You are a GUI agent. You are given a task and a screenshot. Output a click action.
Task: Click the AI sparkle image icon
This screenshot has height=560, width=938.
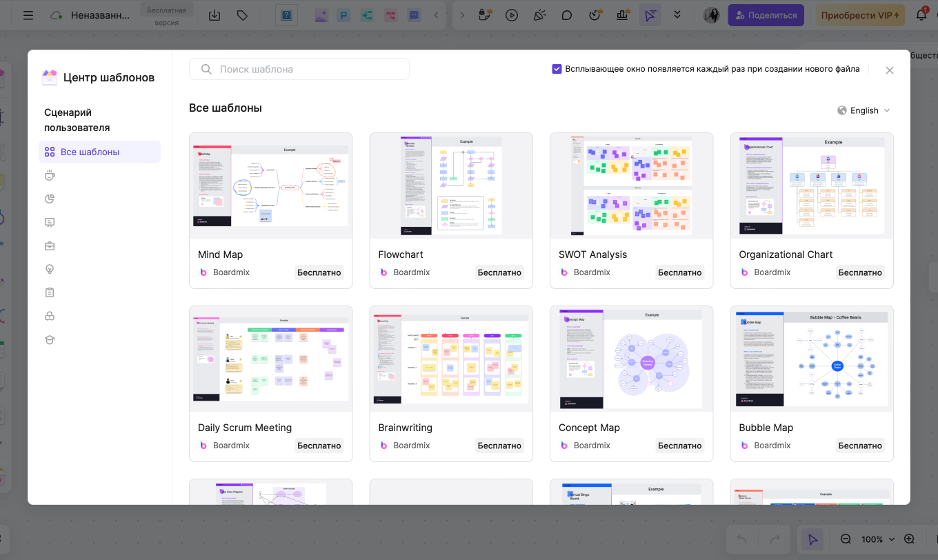point(321,15)
